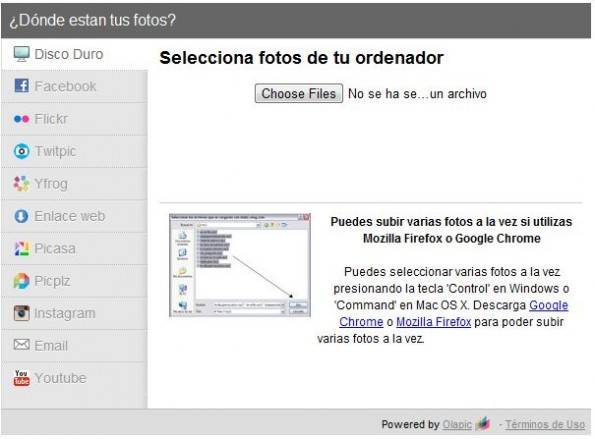Switch to the Picasa tab

click(x=74, y=249)
